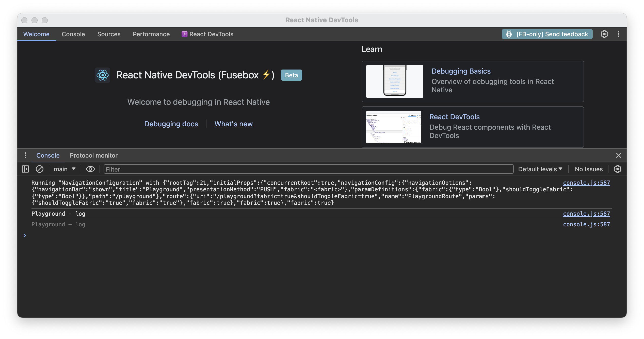Viewport: 644px width, 339px height.
Task: Open the Default levels dropdown
Action: point(540,169)
